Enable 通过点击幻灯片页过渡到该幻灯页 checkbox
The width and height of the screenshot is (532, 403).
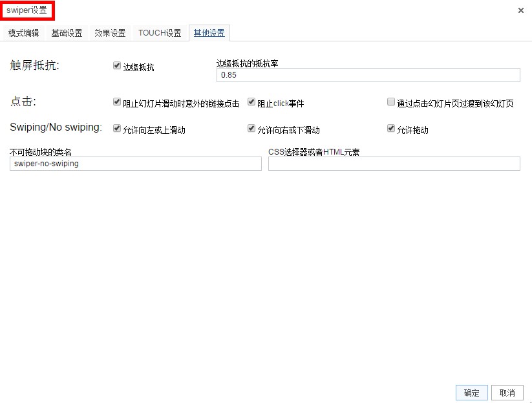(391, 102)
